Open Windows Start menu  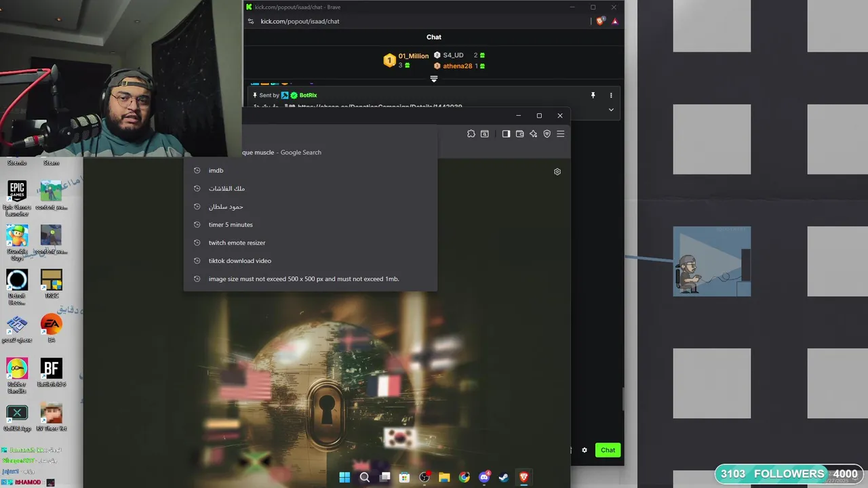click(344, 477)
